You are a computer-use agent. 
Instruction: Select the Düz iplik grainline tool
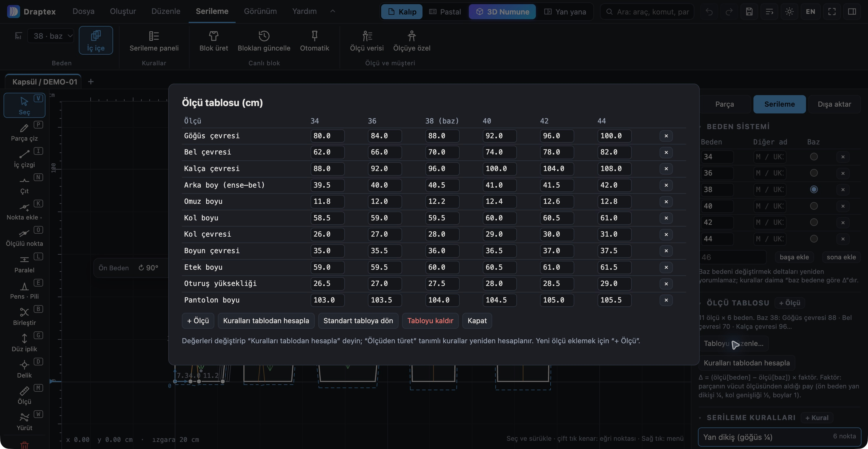[x=24, y=342]
